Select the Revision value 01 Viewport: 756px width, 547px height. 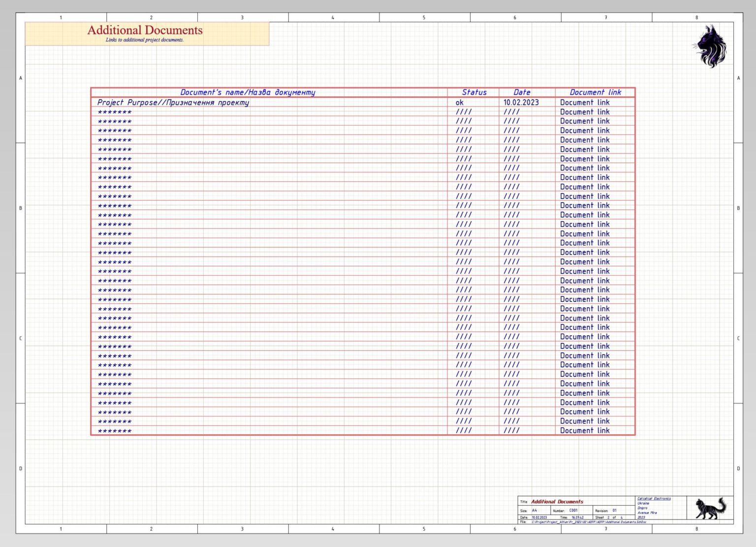[614, 511]
